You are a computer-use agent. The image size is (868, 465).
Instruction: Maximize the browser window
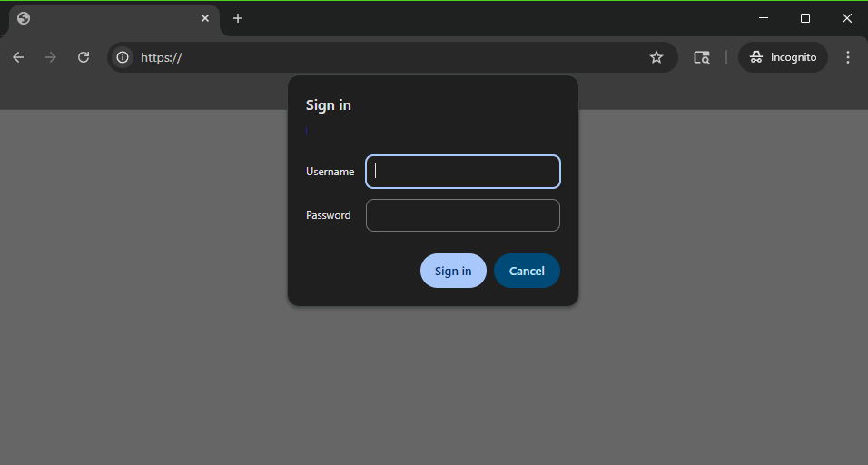click(x=805, y=18)
